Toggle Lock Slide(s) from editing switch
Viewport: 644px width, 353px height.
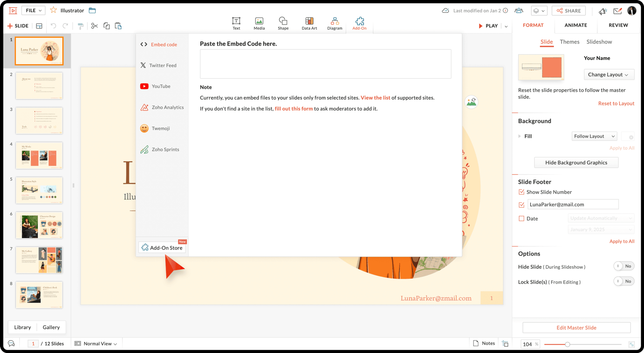624,281
